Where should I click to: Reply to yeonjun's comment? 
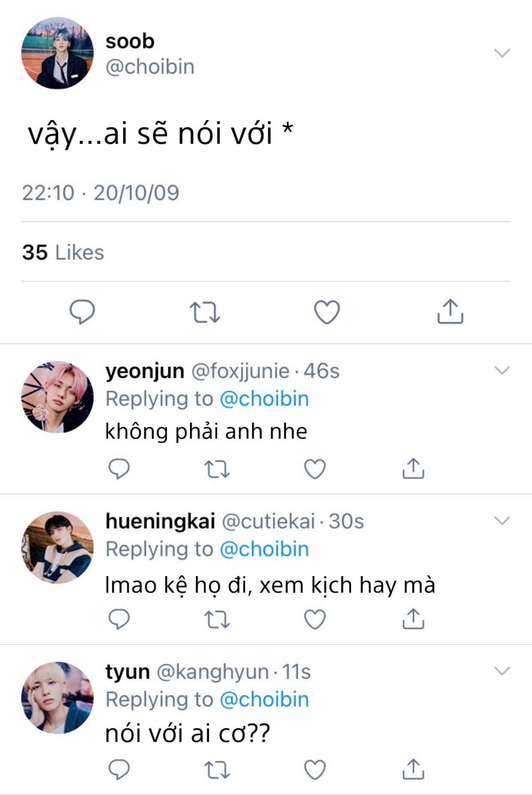click(119, 469)
